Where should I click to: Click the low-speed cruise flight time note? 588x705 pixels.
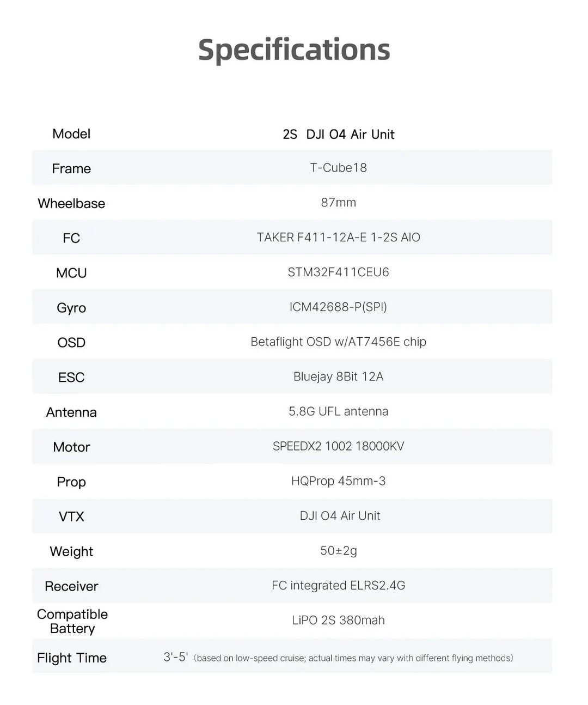pos(353,658)
